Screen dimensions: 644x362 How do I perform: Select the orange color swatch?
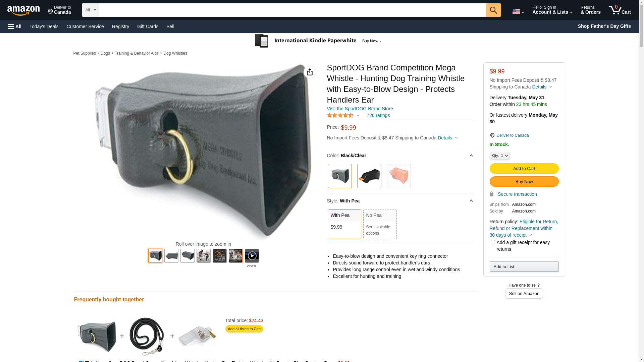398,176
